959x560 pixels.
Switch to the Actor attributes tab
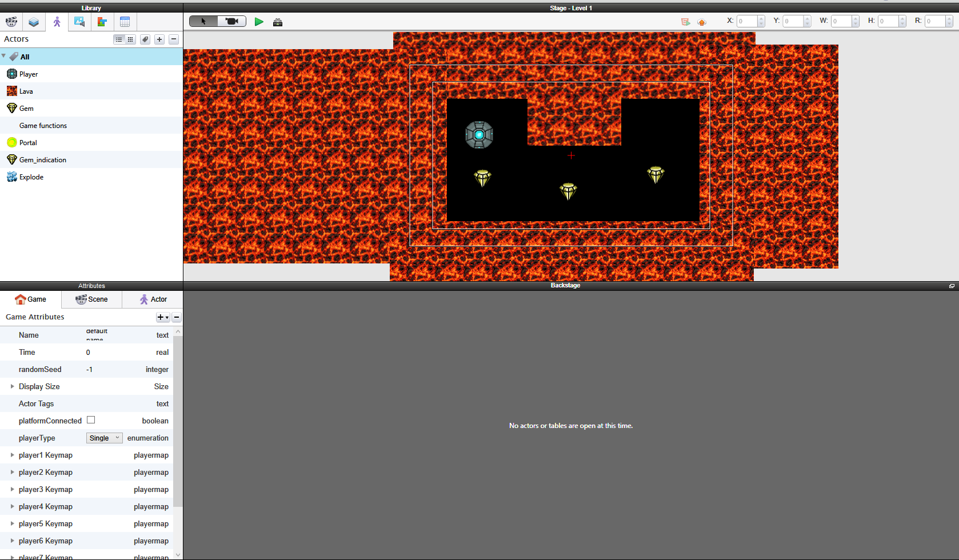point(152,299)
